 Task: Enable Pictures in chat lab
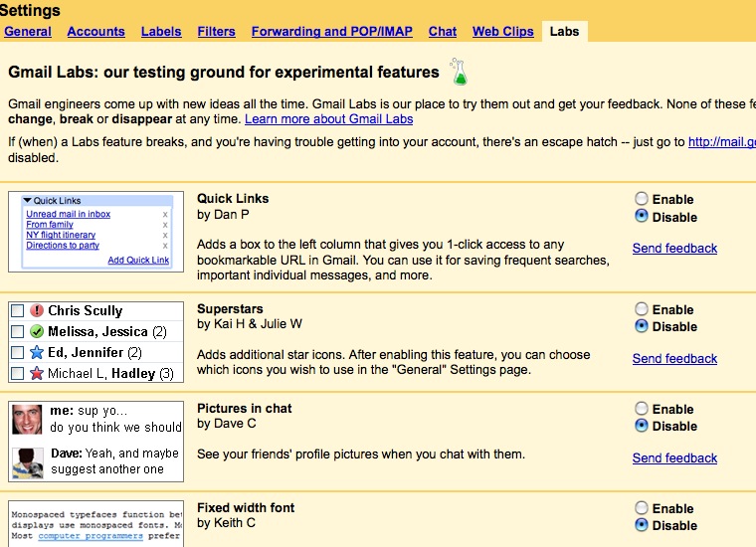coord(642,409)
